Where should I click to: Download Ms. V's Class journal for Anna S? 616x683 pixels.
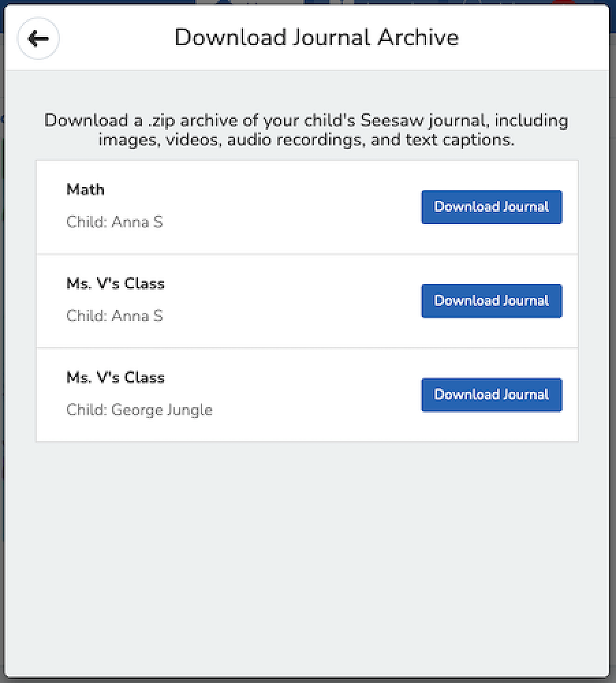pos(491,301)
